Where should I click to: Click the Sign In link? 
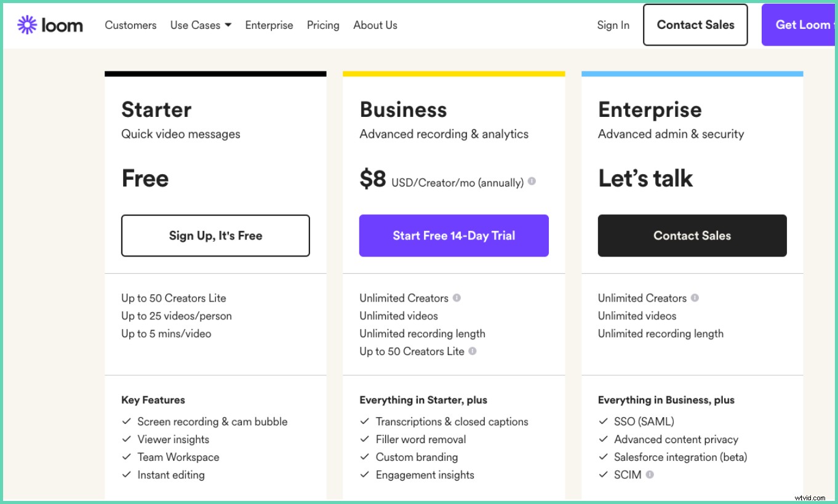[x=613, y=25]
